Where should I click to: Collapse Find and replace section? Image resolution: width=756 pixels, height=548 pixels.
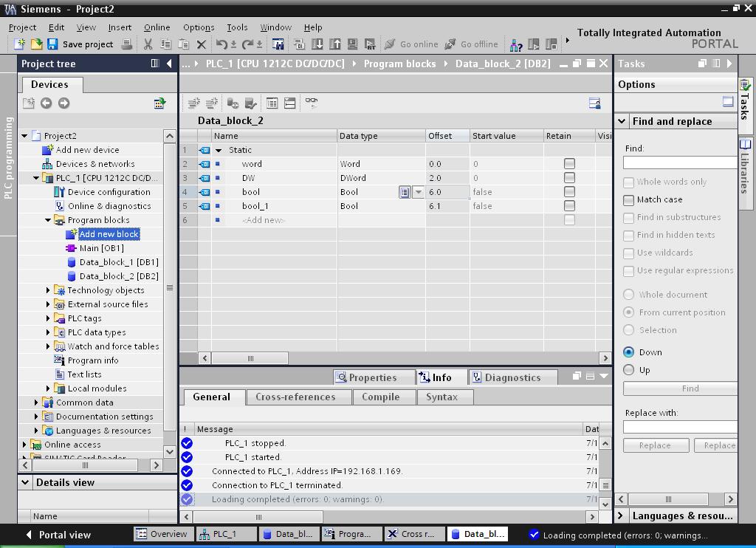[x=622, y=121]
